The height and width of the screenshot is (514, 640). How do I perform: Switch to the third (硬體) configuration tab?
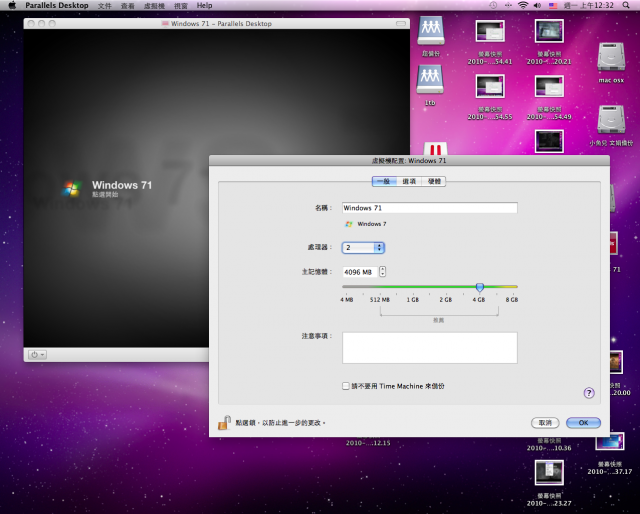point(434,181)
